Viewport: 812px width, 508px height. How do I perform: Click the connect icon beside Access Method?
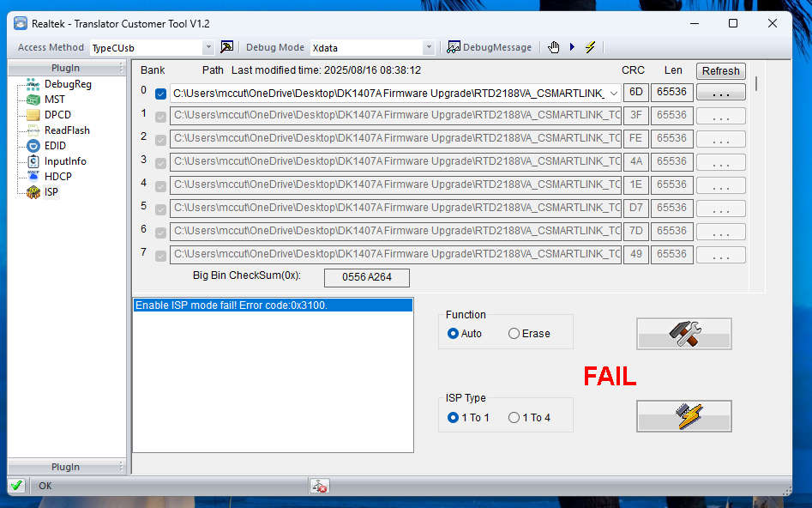(226, 47)
